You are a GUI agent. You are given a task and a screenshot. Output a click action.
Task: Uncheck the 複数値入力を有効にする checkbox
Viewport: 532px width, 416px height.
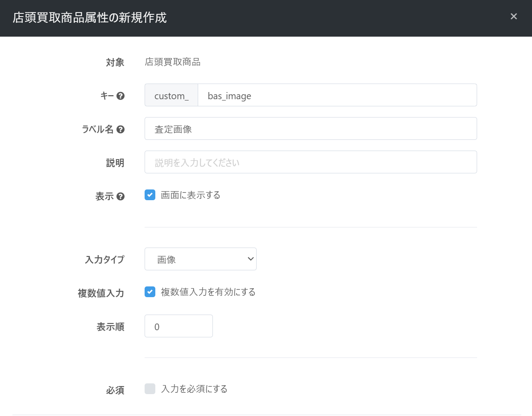click(x=150, y=292)
